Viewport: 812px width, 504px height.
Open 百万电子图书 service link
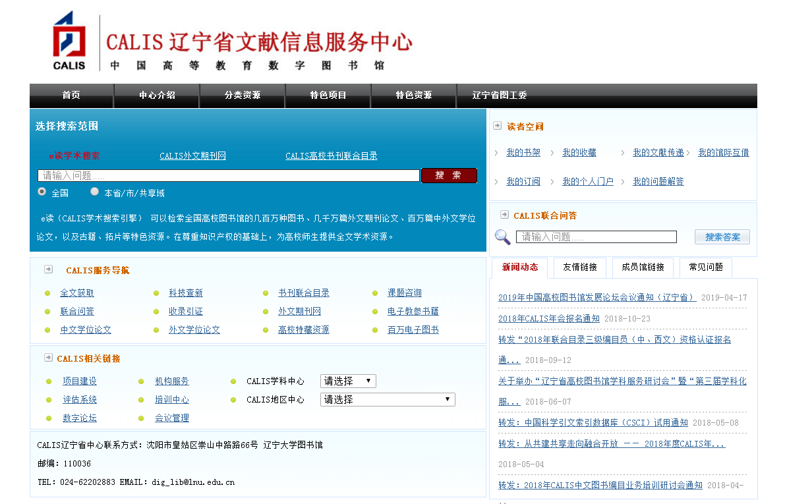413,330
